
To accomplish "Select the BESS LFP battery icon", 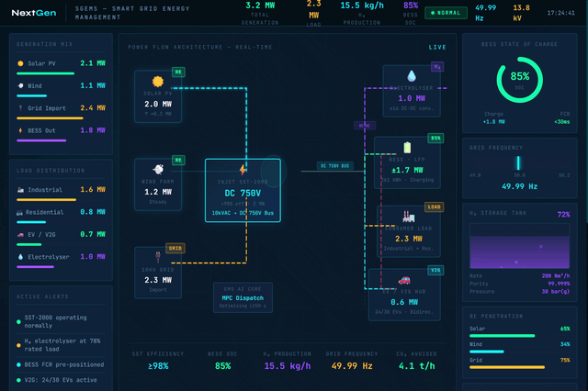I will 407,148.
